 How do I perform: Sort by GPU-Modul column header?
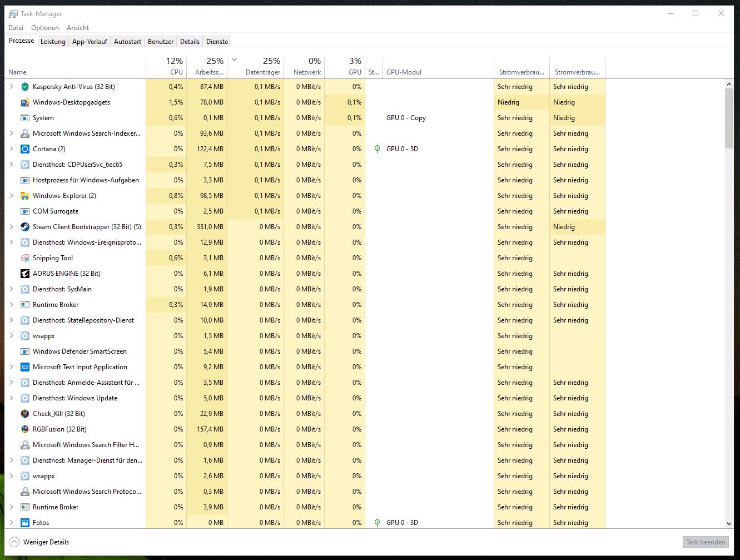point(438,67)
